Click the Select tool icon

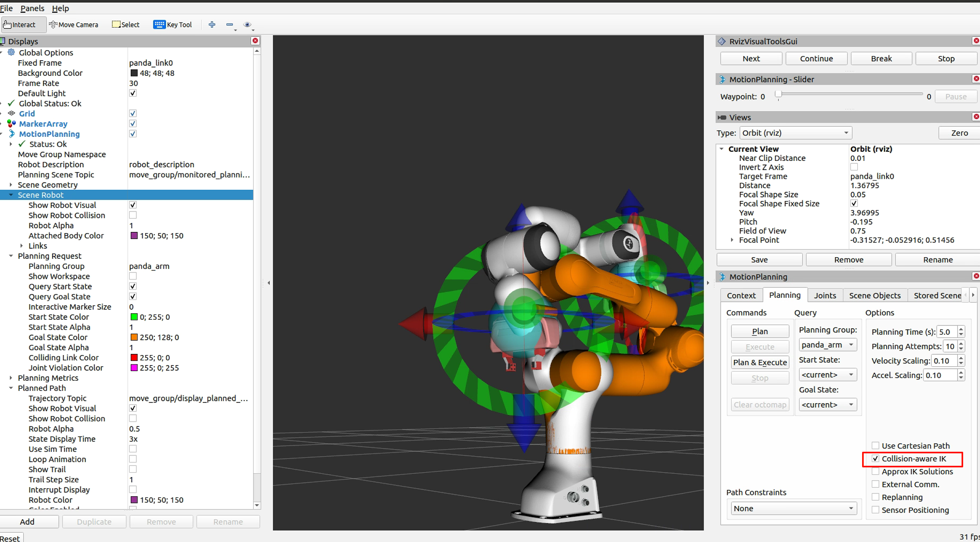pyautogui.click(x=116, y=24)
